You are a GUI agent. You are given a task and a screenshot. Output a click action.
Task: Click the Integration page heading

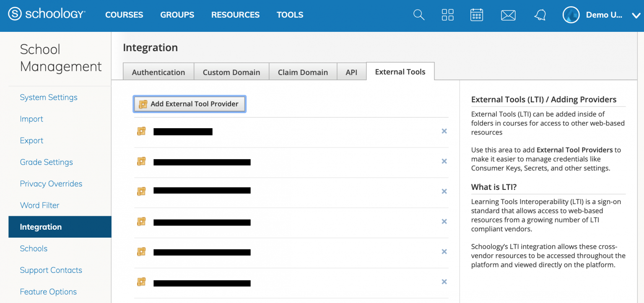[150, 47]
